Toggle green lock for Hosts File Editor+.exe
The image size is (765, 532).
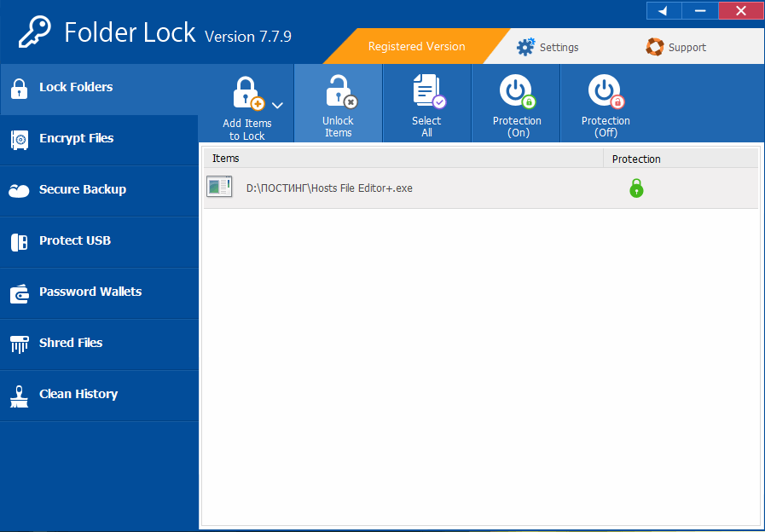(636, 188)
